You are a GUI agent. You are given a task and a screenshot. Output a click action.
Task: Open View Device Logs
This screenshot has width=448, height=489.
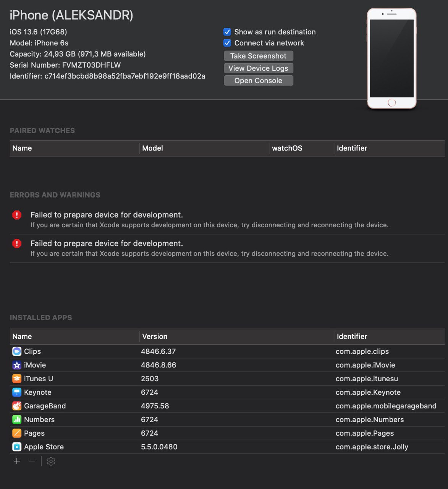pyautogui.click(x=259, y=68)
